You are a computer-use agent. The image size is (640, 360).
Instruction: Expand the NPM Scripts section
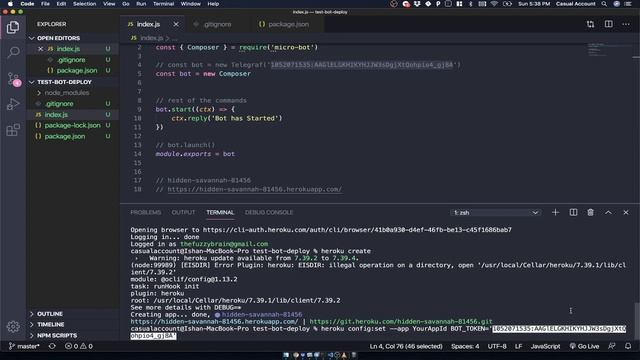57,336
